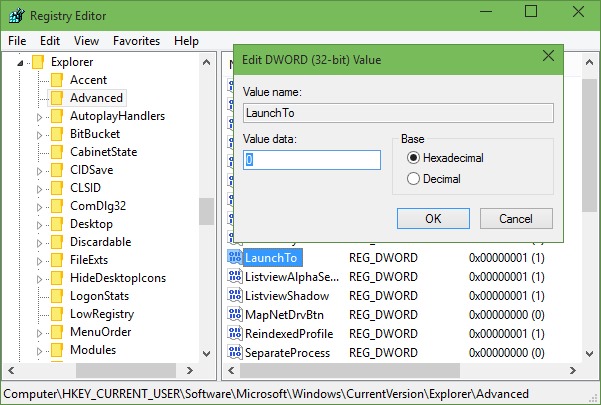
Task: Click the Desktop folder icon
Action: tap(57, 224)
